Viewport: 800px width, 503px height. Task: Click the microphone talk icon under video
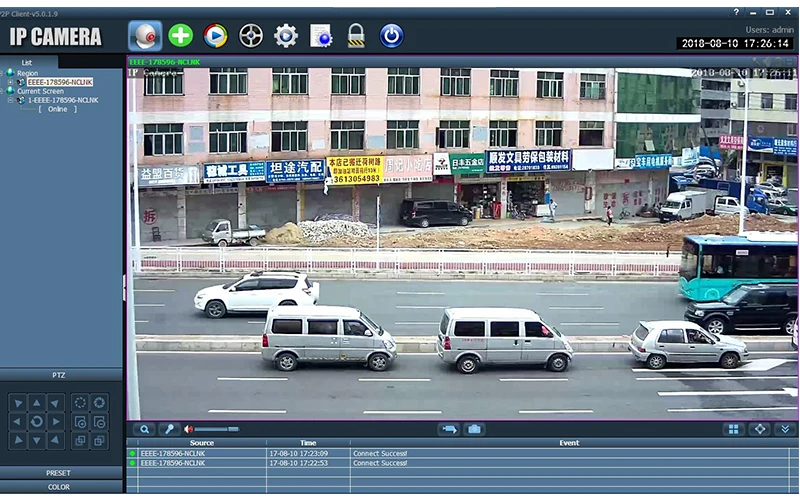(x=169, y=429)
